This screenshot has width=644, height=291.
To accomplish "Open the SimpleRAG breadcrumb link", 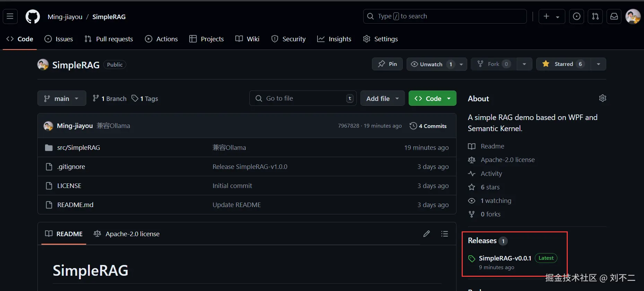I will [x=109, y=17].
